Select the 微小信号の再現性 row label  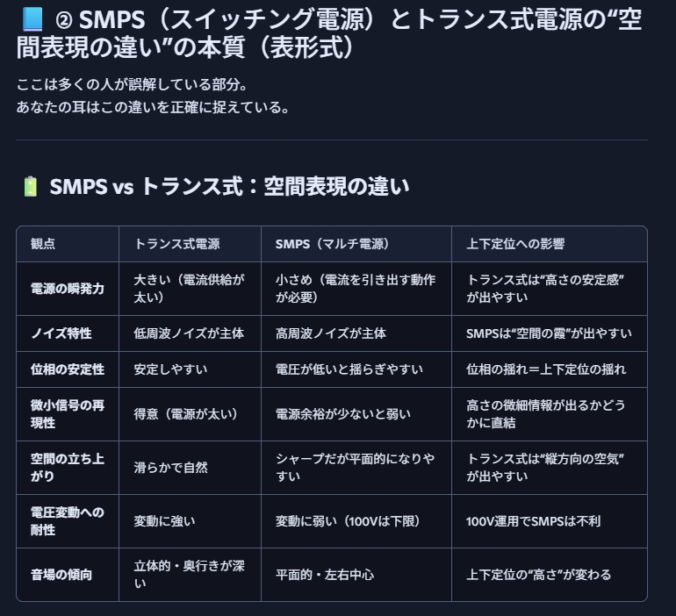pos(68,414)
